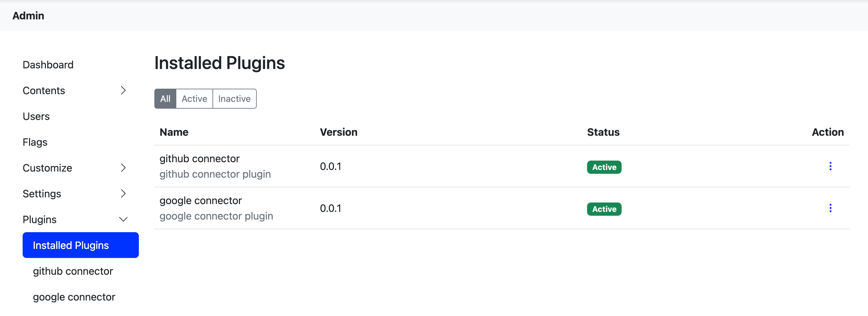Viewport: 868px width, 316px height.
Task: Open the Dashboard page
Action: click(48, 64)
